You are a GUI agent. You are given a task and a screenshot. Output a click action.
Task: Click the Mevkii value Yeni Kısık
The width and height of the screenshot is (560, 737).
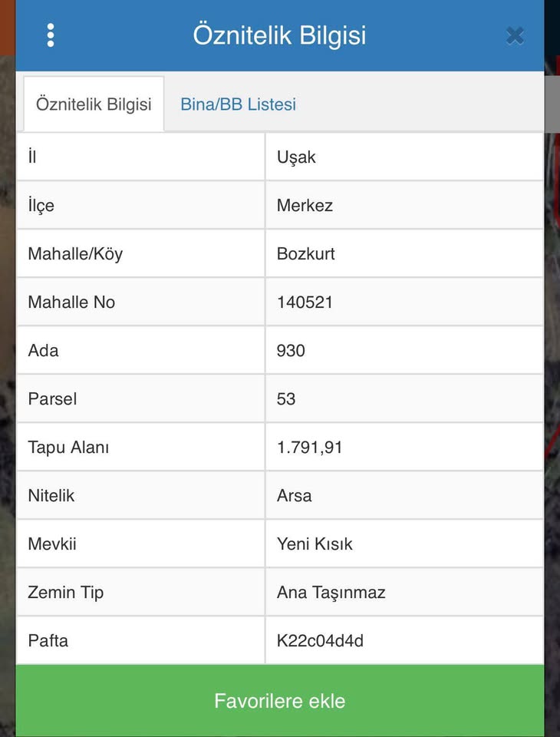coord(315,544)
